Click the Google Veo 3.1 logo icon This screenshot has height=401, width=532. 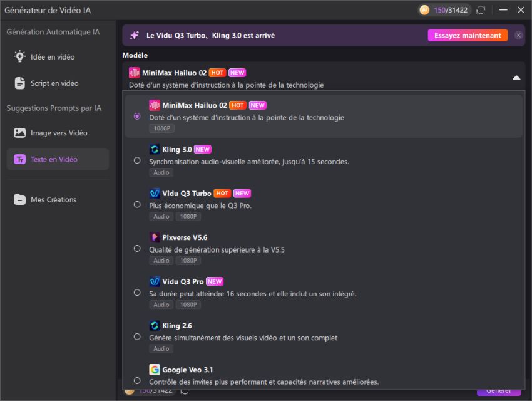[x=155, y=369]
